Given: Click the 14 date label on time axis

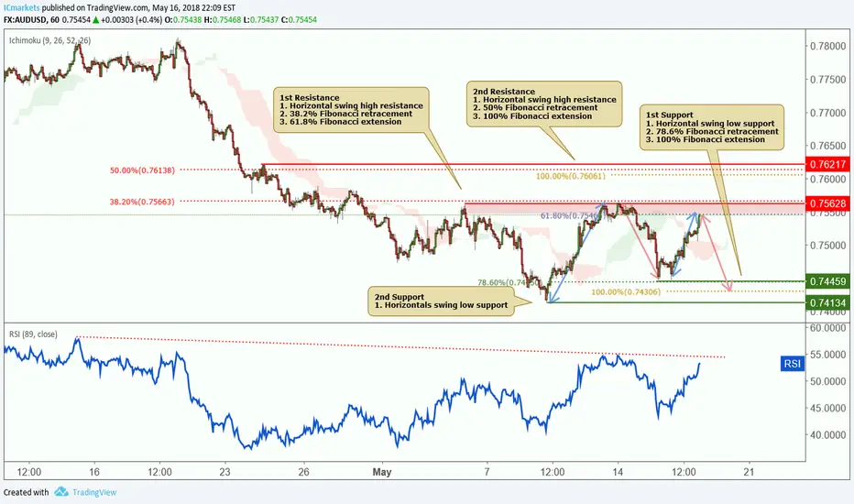Looking at the screenshot, I should (x=617, y=472).
